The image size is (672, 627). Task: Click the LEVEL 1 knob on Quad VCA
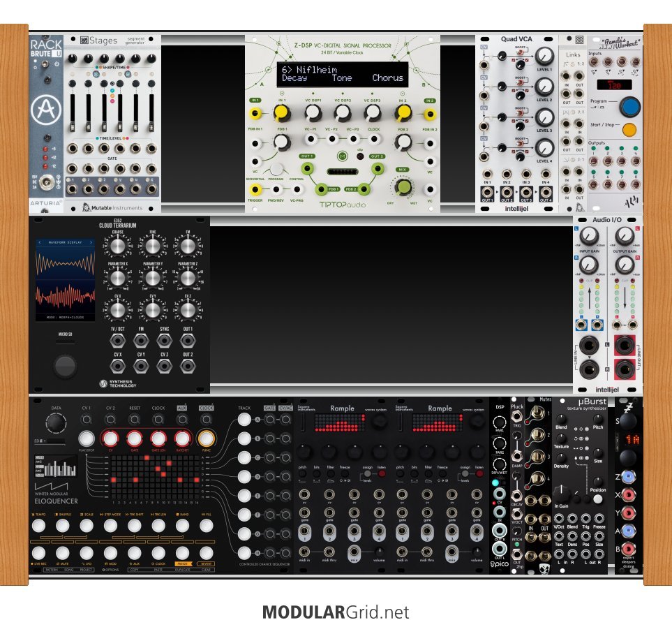544,55
